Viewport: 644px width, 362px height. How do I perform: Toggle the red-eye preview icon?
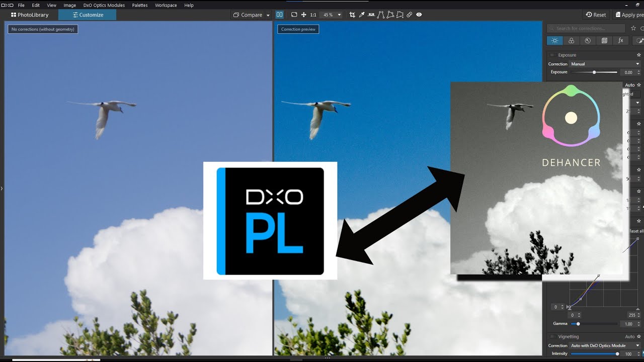pos(419,15)
